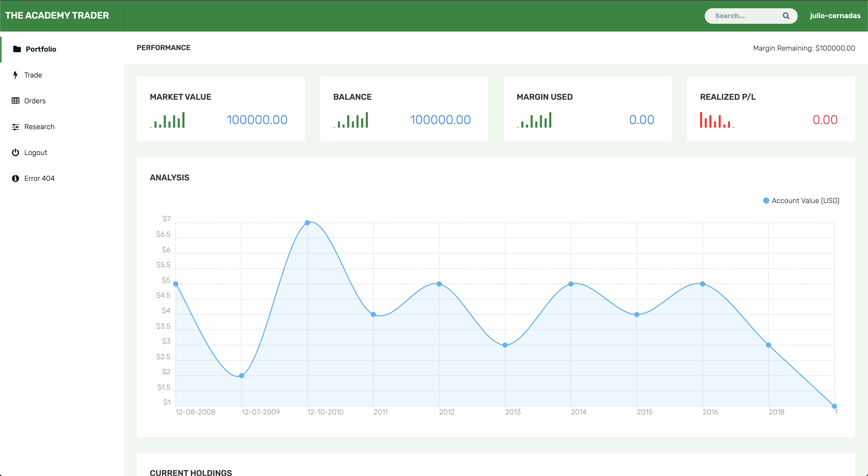Viewport: 868px width, 476px height.
Task: Click the Balance value 100000.00
Action: click(x=440, y=120)
